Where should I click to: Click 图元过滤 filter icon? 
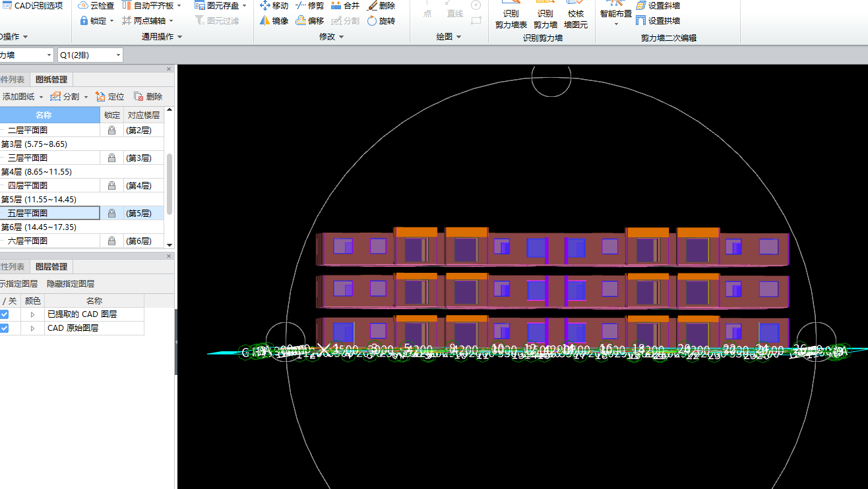click(x=200, y=20)
